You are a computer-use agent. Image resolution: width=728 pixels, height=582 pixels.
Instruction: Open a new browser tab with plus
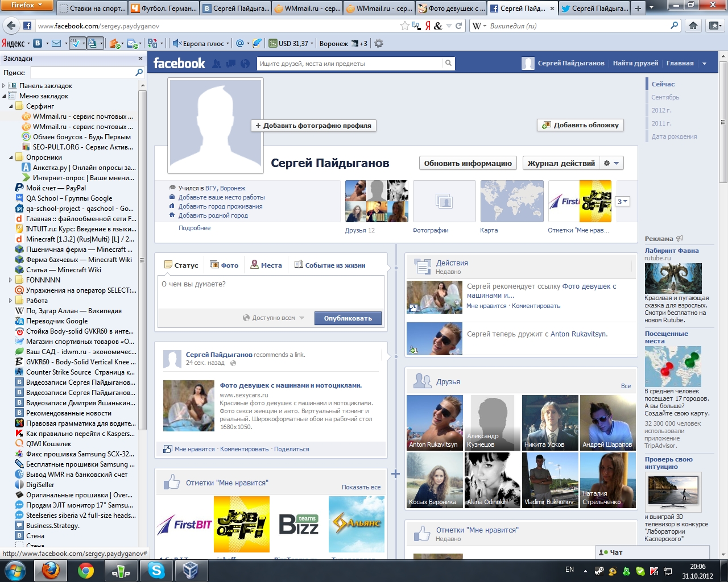pos(638,9)
